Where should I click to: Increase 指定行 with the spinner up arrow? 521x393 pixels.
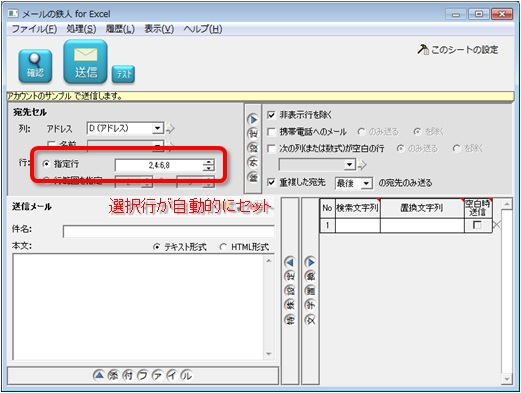209,162
